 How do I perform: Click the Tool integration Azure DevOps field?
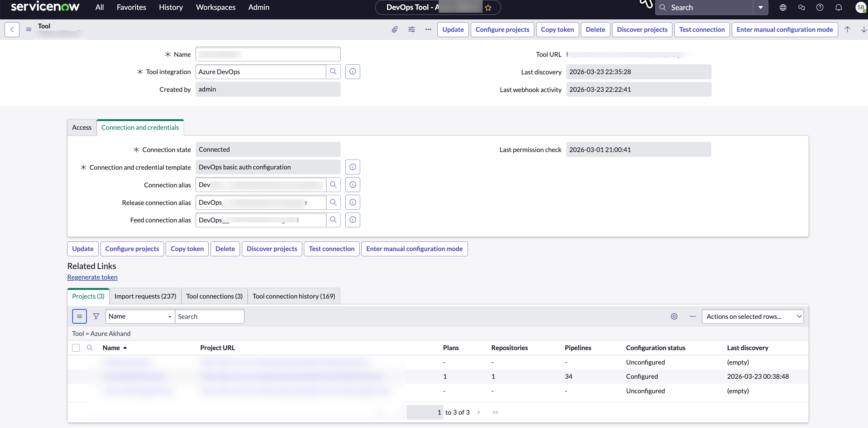[x=260, y=72]
